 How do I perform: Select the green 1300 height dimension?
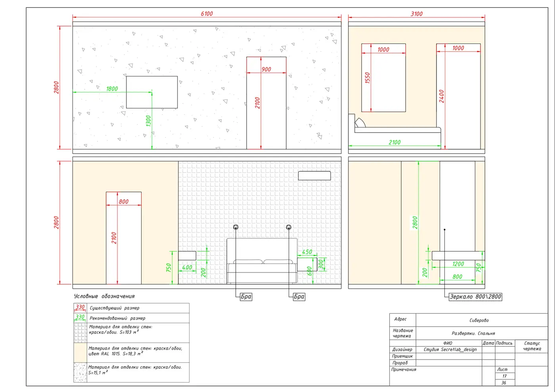point(148,121)
